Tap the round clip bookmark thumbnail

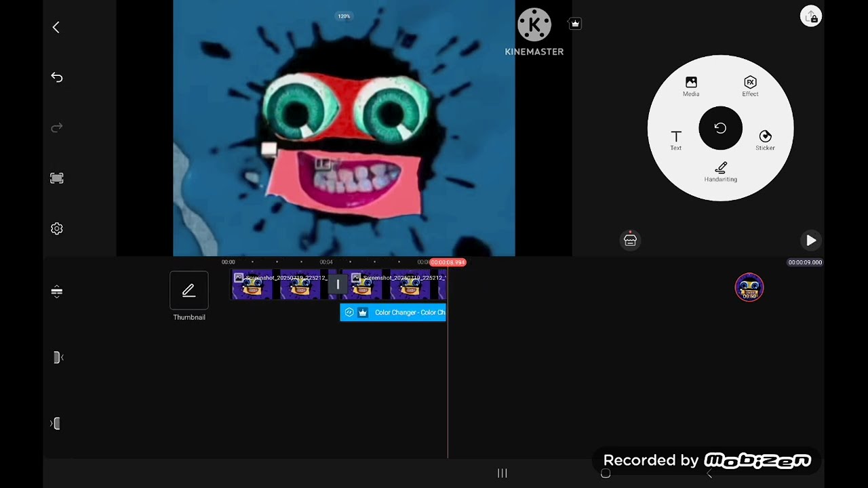point(749,287)
